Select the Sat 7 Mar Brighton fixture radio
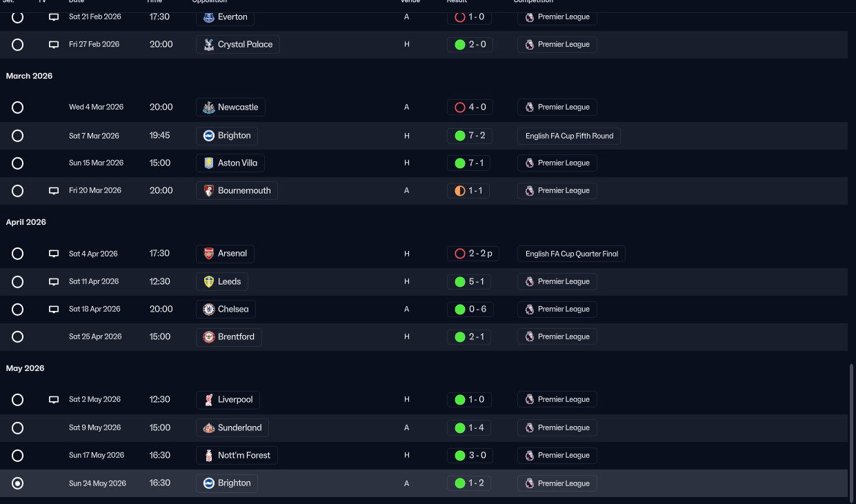The image size is (856, 504). (18, 136)
